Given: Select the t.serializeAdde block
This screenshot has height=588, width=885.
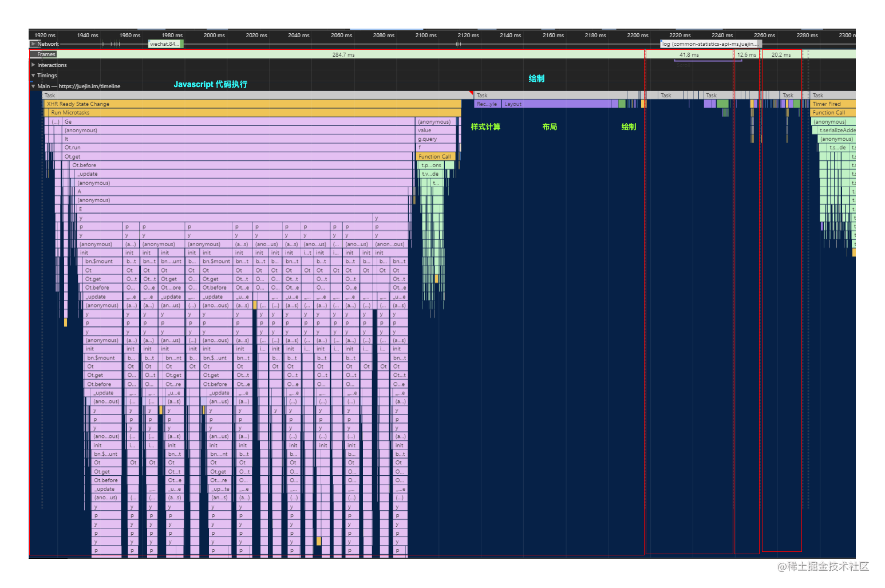Looking at the screenshot, I should pyautogui.click(x=837, y=131).
